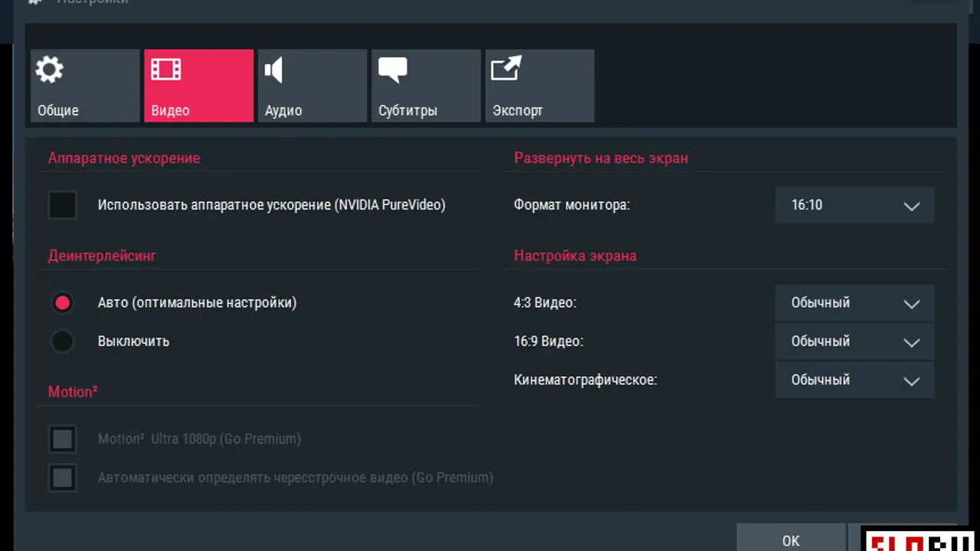Click the film strip icon on the Видео tab
The image size is (980, 551).
point(166,70)
